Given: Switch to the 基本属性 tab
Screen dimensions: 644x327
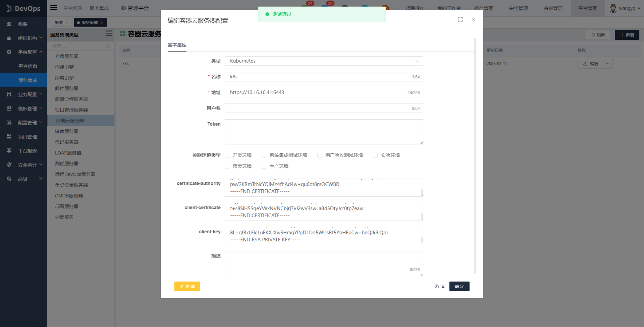Looking at the screenshot, I should [177, 45].
